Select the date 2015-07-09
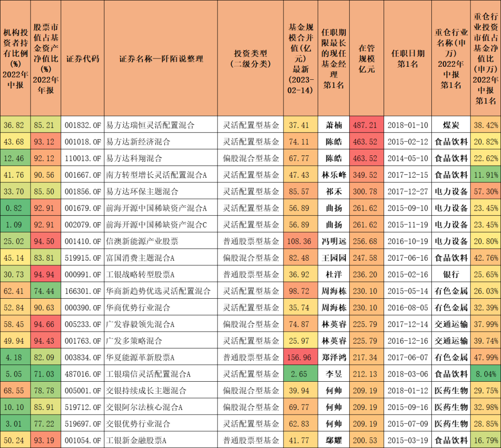The width and height of the screenshot is (501, 448). click(x=408, y=424)
